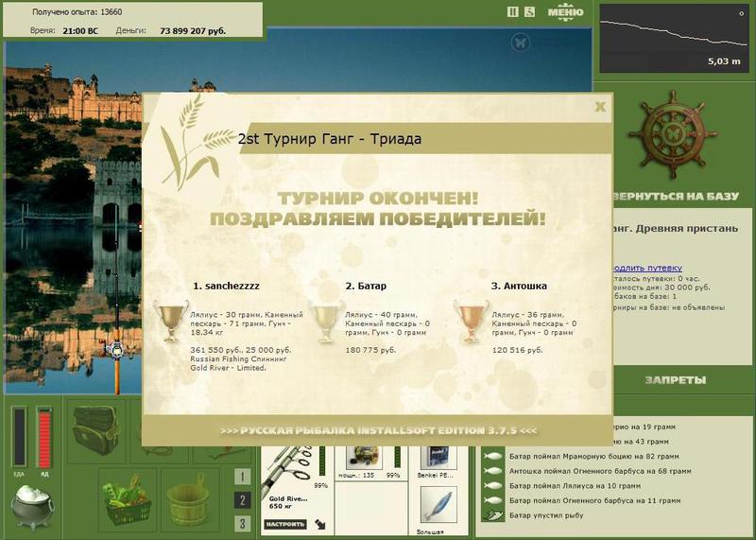Image resolution: width=756 pixels, height=540 pixels.
Task: Click the prize text '361 550 руб.. 25 000 руб.'
Action: 241,350
